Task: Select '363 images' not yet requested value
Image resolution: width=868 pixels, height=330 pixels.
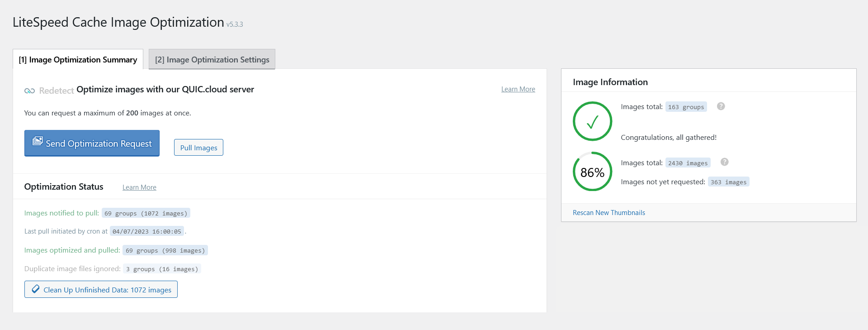Action: point(728,182)
